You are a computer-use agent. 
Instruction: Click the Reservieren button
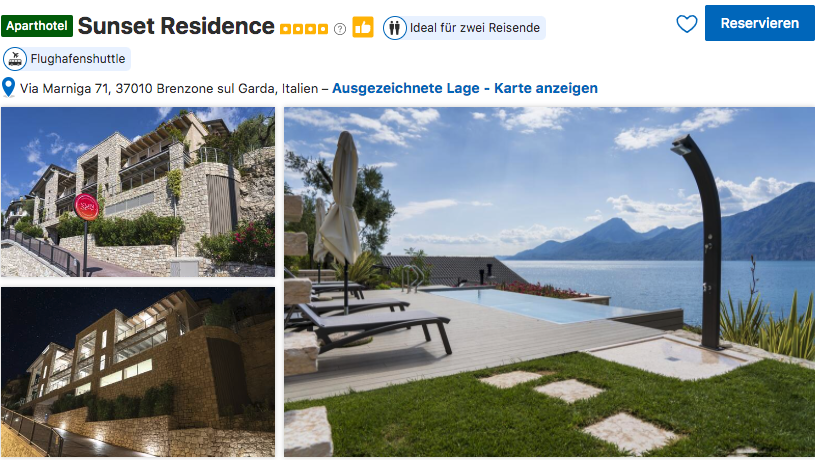pyautogui.click(x=759, y=23)
